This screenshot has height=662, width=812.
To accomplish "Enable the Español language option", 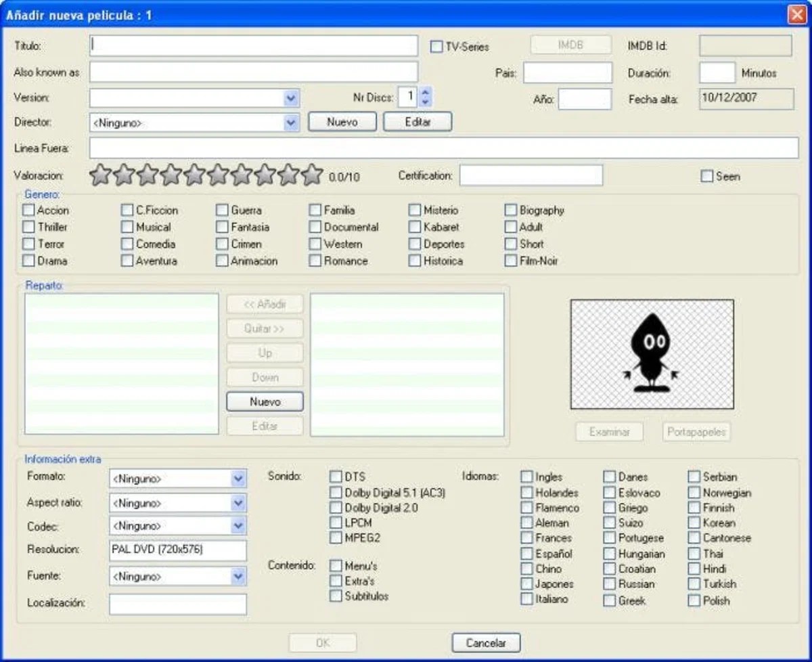I will [526, 553].
